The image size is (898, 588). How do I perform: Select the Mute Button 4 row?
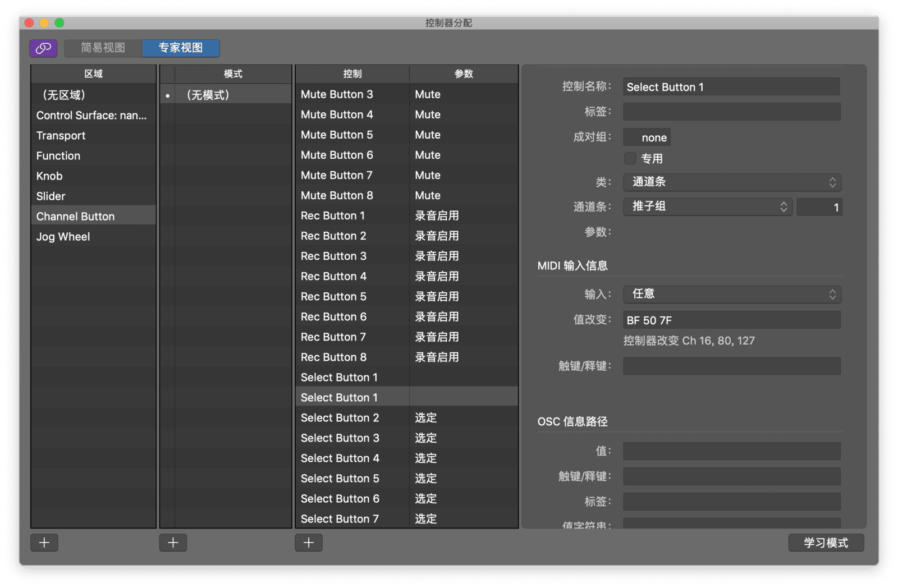coord(407,114)
